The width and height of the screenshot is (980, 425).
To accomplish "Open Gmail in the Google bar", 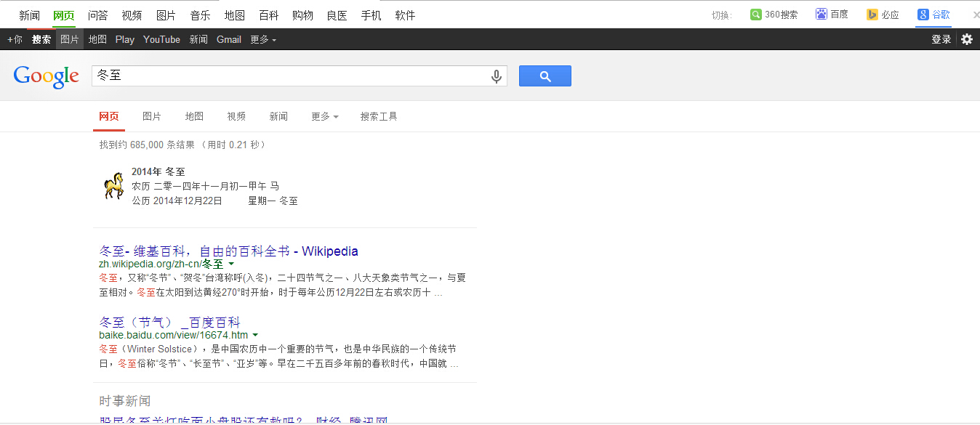I will (x=229, y=39).
